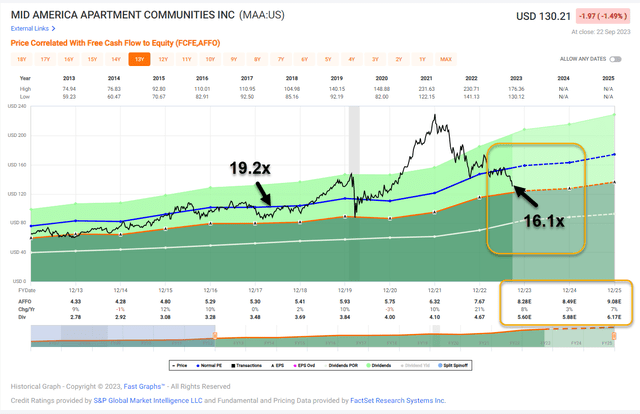Open the Fast Graphs copyright link
640x414 pixels.
pos(144,386)
